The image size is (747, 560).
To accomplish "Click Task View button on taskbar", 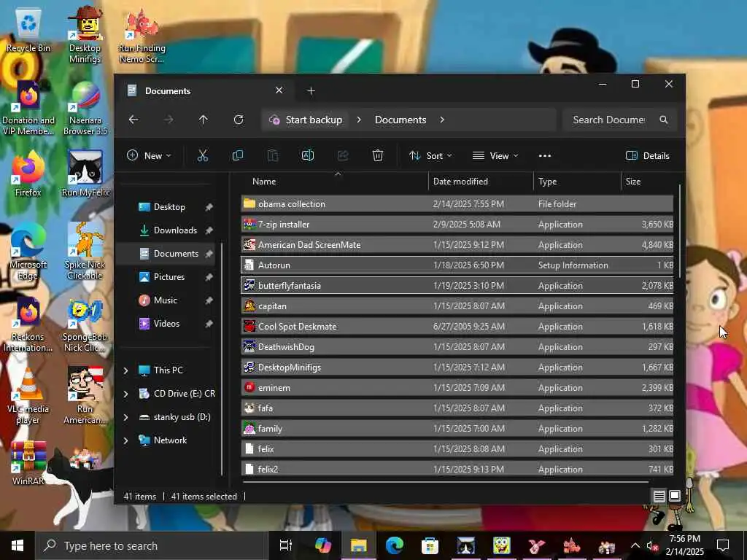I will point(285,545).
